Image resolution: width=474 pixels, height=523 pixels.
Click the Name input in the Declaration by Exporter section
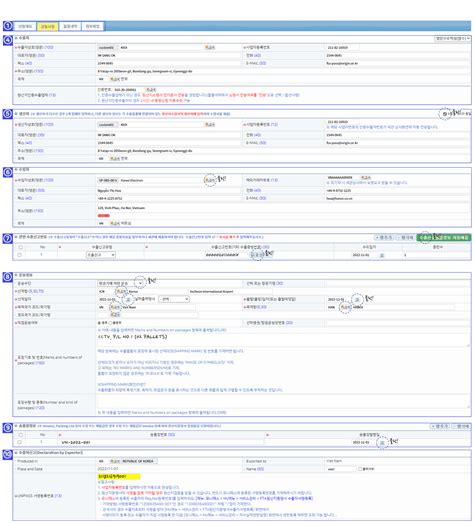[341, 469]
